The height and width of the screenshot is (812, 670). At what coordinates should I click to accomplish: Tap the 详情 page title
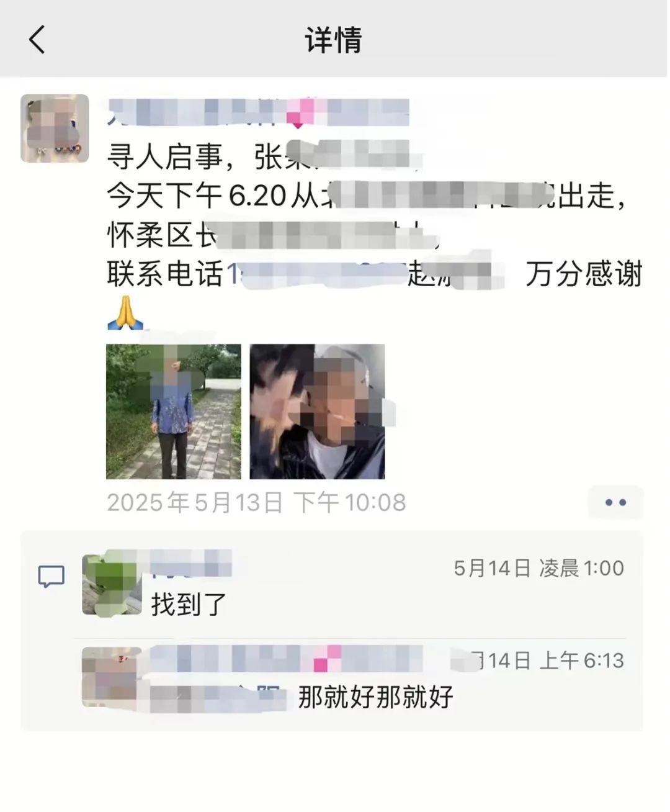tap(334, 40)
